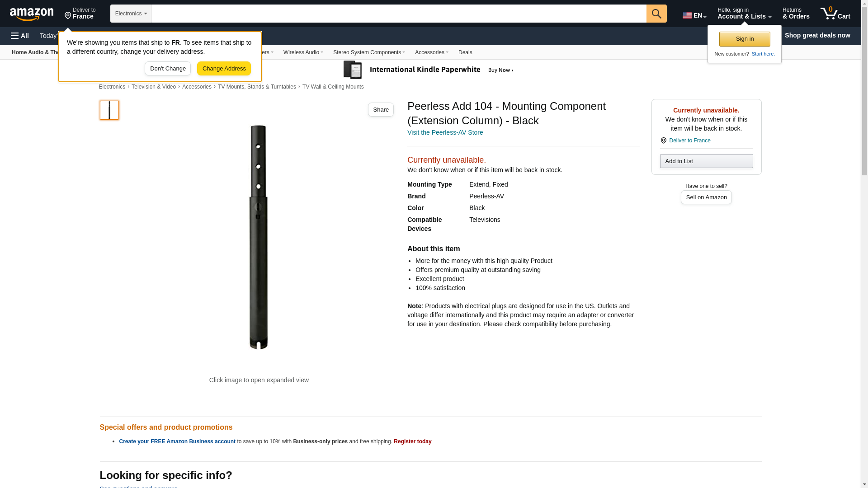Open the Accessories navigation menu
868x488 pixels.
pos(431,52)
